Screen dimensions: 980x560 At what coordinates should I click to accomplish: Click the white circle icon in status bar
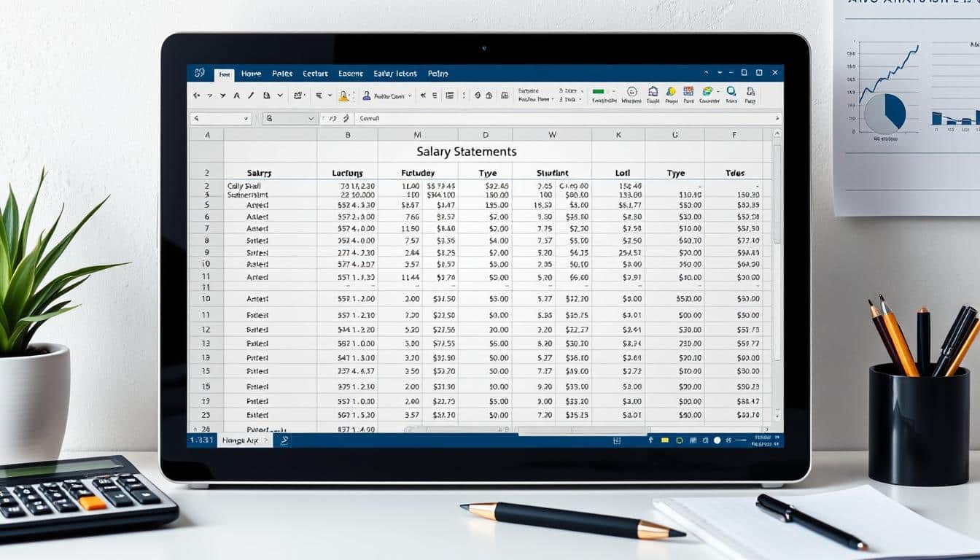coord(717,440)
